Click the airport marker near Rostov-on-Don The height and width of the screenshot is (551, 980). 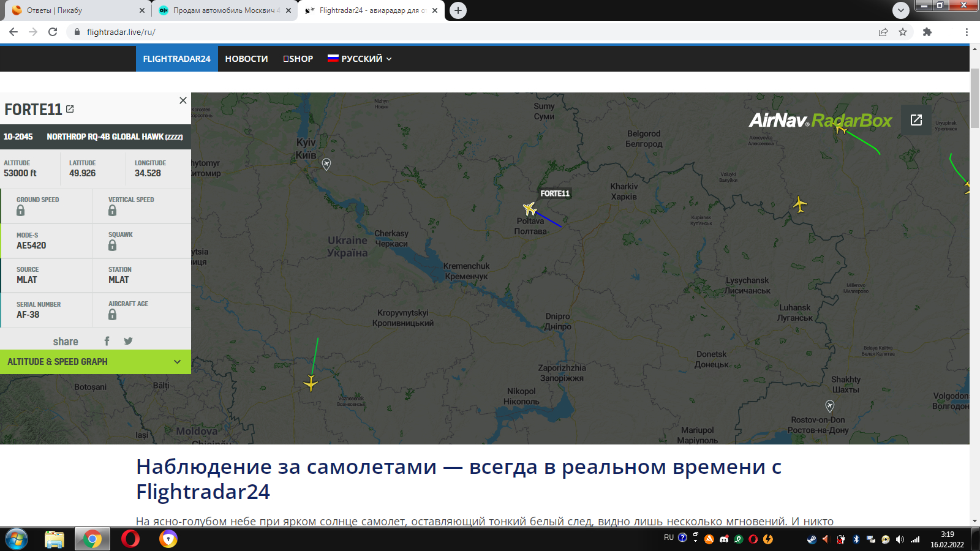click(830, 406)
